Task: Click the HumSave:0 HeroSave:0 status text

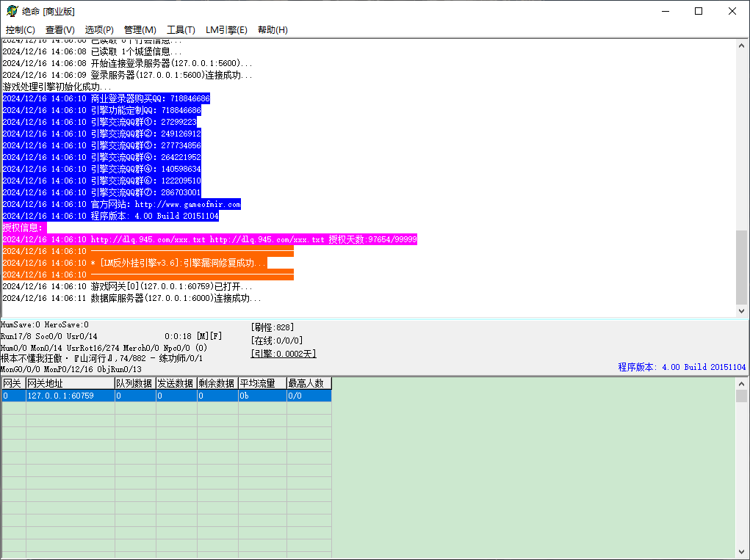Action: (x=45, y=324)
